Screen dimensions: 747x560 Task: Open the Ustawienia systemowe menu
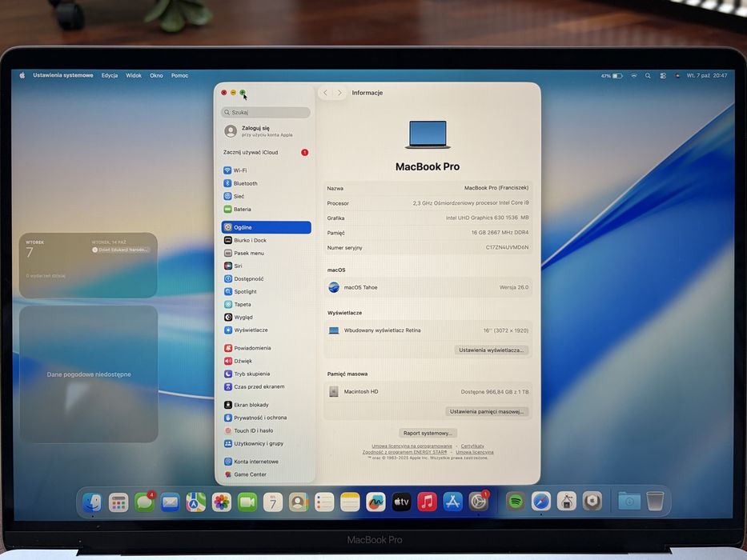click(63, 75)
